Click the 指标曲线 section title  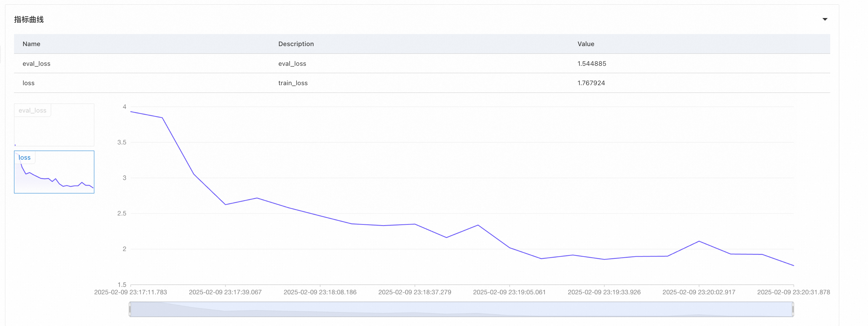point(29,19)
